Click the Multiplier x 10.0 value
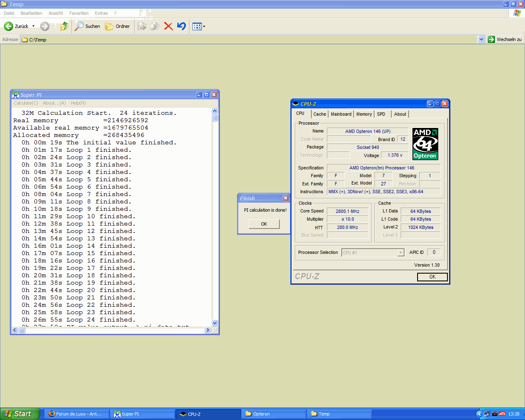 click(x=347, y=219)
